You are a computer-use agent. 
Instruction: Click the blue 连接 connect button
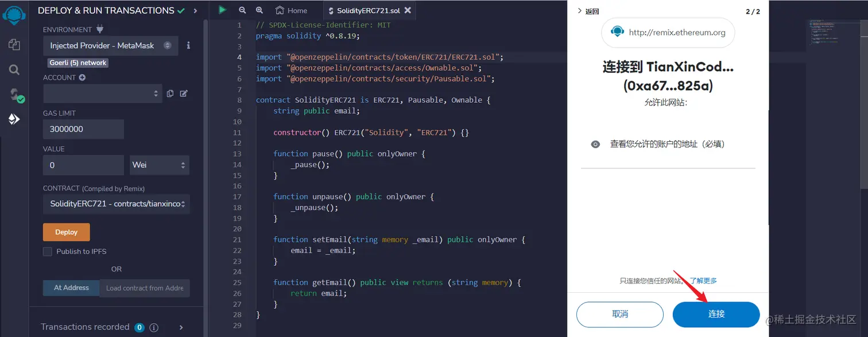coord(716,314)
